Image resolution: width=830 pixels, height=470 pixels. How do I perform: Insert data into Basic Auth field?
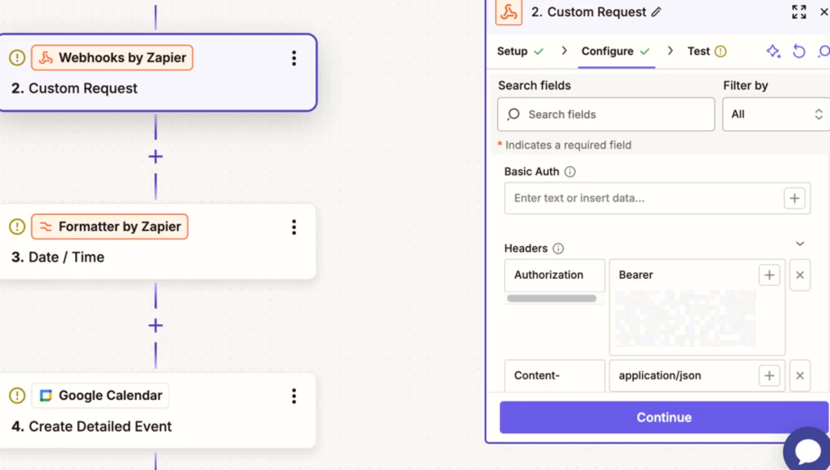[794, 198]
